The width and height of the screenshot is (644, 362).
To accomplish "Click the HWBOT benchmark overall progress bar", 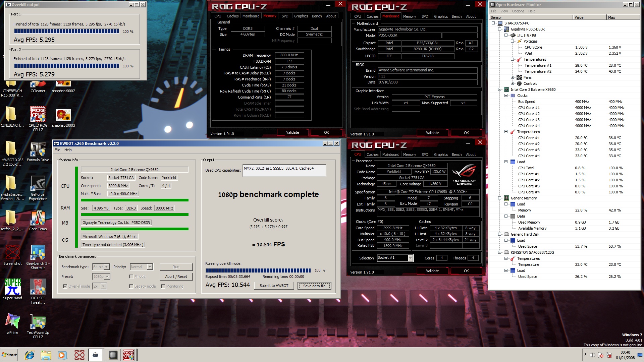I will click(x=258, y=270).
